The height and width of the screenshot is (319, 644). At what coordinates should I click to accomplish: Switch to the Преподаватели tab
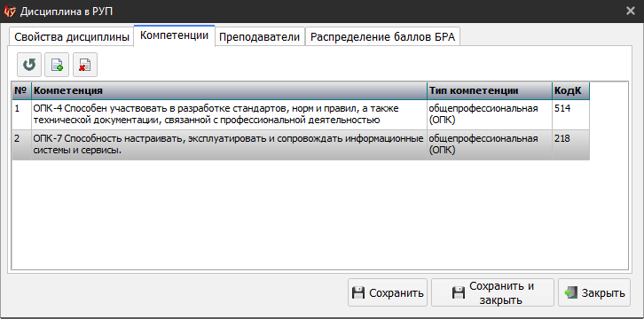pos(259,37)
